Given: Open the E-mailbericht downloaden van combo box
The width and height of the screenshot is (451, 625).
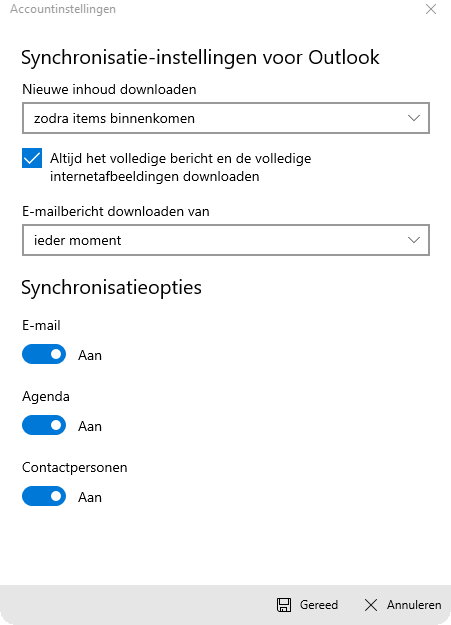Looking at the screenshot, I should click(226, 240).
